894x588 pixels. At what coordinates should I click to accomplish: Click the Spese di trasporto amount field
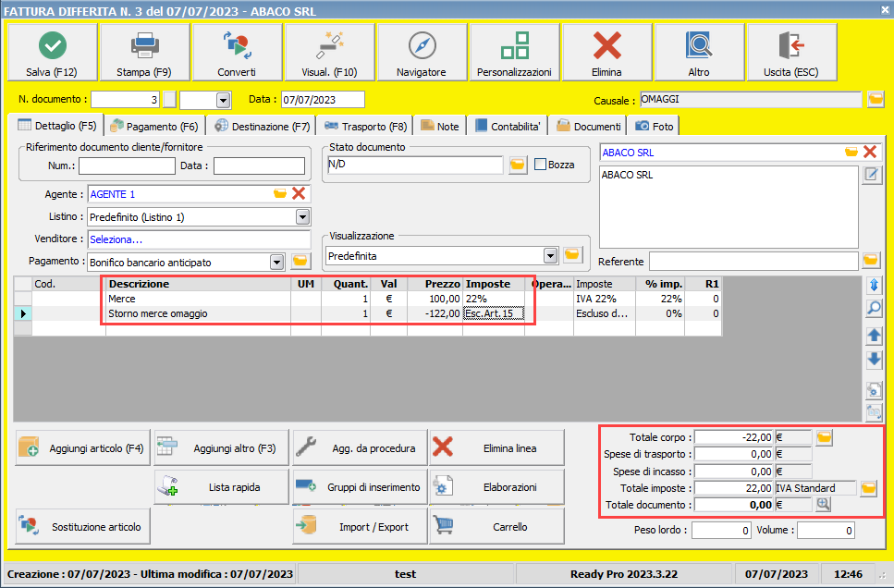tap(734, 455)
